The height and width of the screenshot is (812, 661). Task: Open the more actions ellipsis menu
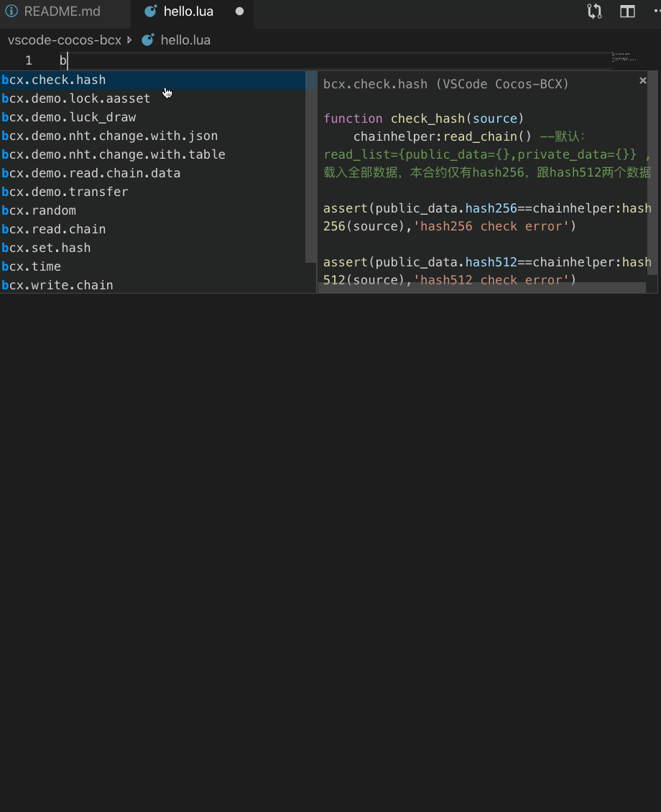click(x=657, y=11)
